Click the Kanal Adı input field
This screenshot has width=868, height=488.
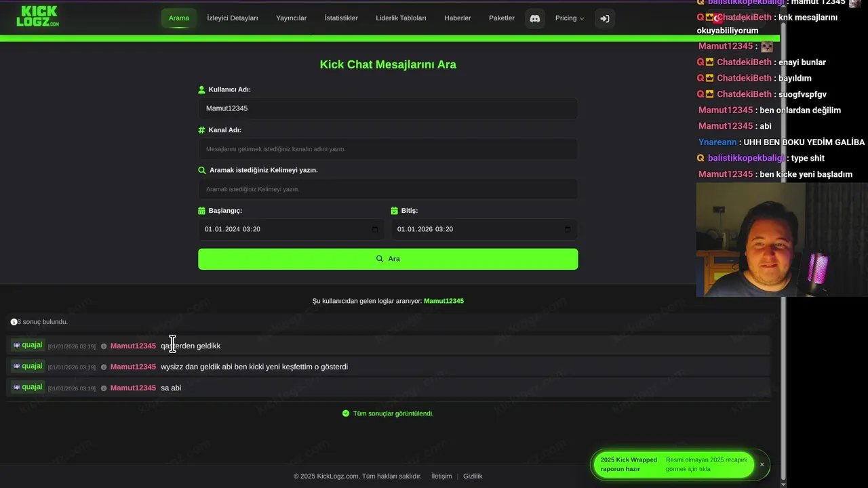388,149
